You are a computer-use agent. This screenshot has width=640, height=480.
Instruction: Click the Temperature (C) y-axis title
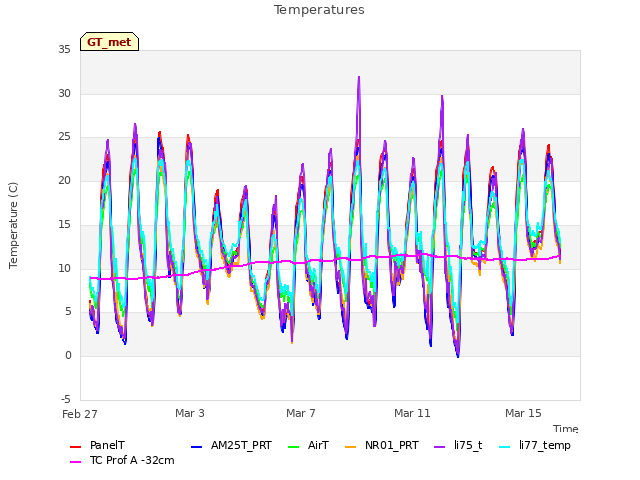click(13, 225)
